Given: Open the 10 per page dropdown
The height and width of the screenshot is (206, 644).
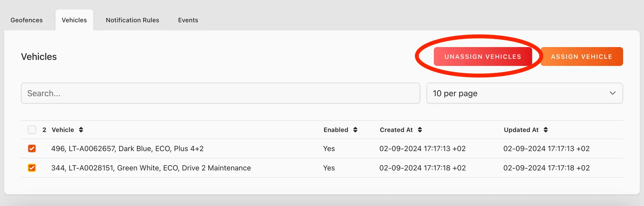Looking at the screenshot, I should 525,93.
